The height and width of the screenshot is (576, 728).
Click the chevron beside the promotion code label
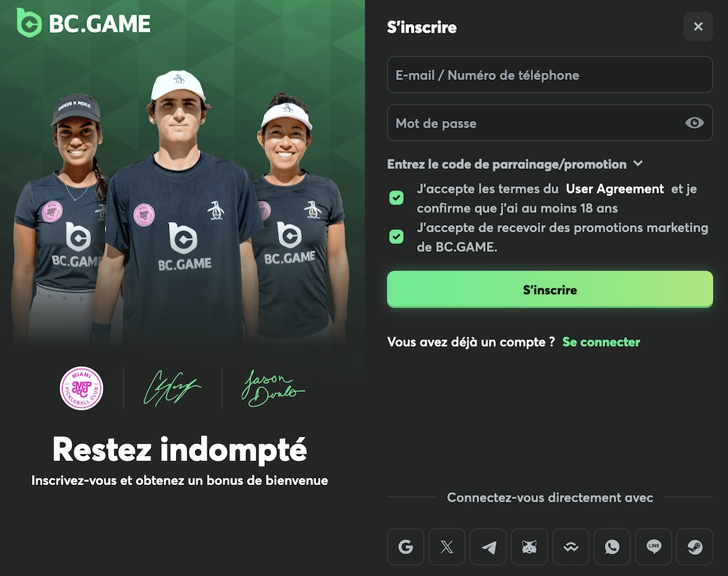coord(638,164)
